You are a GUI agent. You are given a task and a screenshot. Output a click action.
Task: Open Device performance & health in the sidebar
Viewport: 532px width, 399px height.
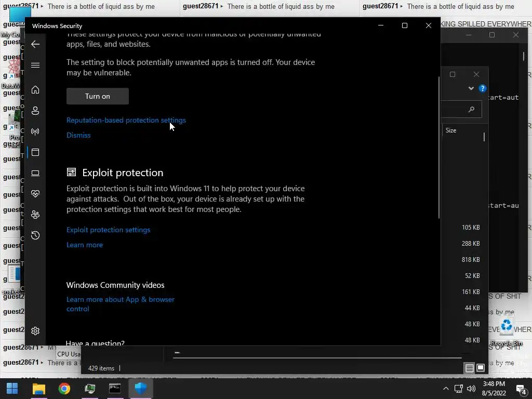[x=35, y=194]
